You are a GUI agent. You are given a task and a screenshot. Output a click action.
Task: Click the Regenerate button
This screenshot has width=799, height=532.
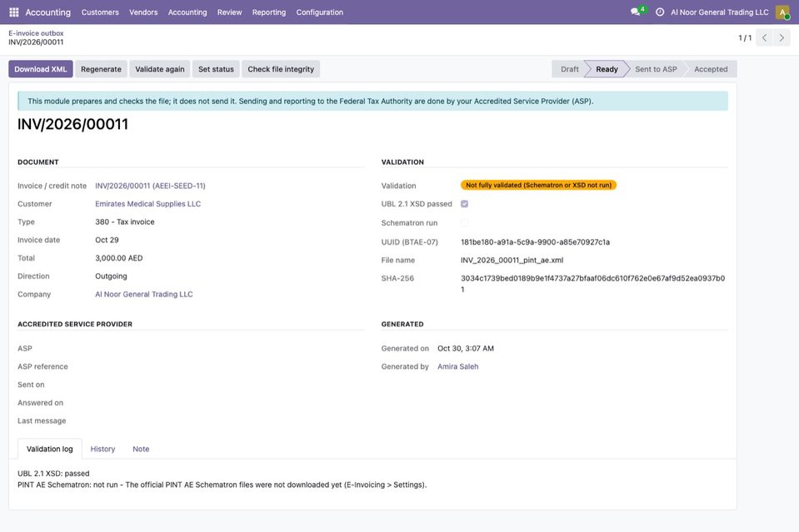101,69
